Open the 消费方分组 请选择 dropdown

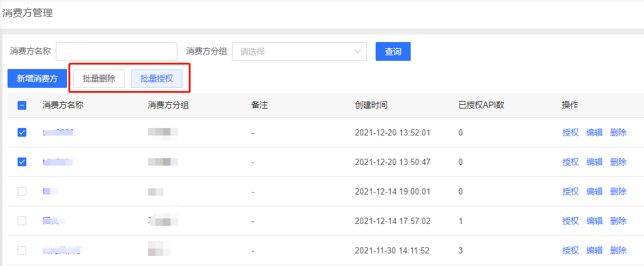(x=299, y=51)
